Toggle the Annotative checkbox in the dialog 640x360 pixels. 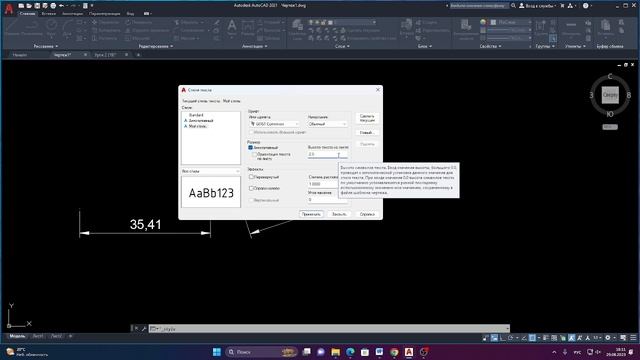point(251,147)
